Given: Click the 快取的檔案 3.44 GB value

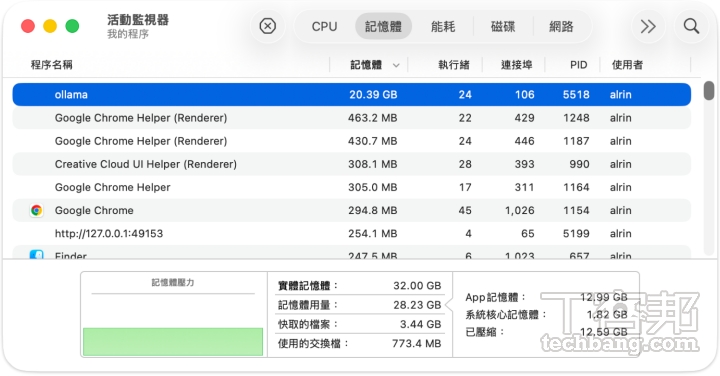Looking at the screenshot, I should tap(420, 324).
